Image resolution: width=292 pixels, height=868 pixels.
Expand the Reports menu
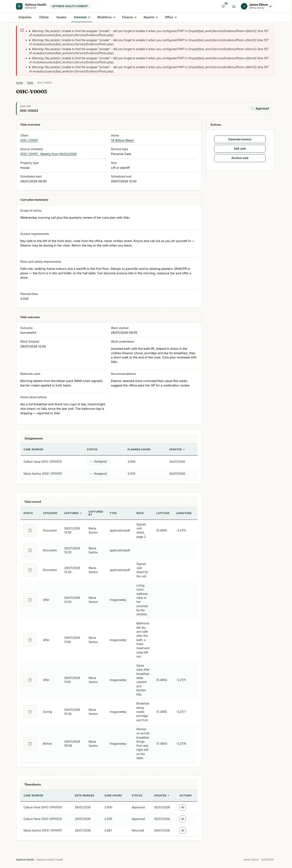(x=151, y=17)
